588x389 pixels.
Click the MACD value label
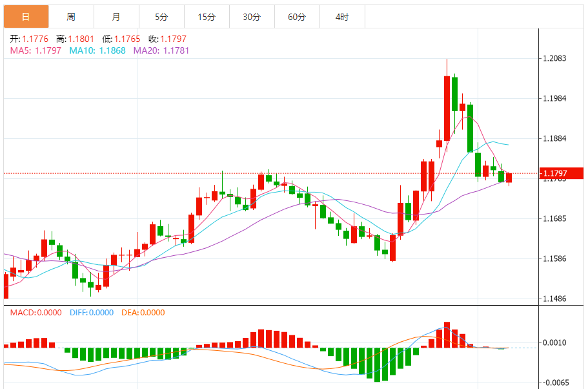click(x=35, y=313)
